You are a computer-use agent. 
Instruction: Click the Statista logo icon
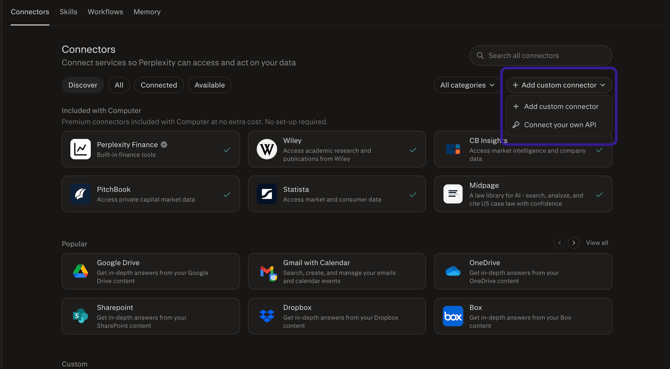267,194
